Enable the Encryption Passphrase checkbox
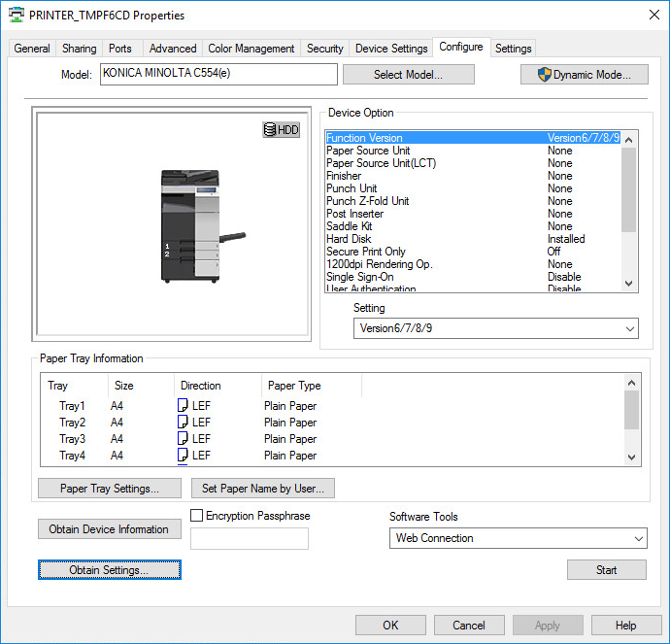 197,516
